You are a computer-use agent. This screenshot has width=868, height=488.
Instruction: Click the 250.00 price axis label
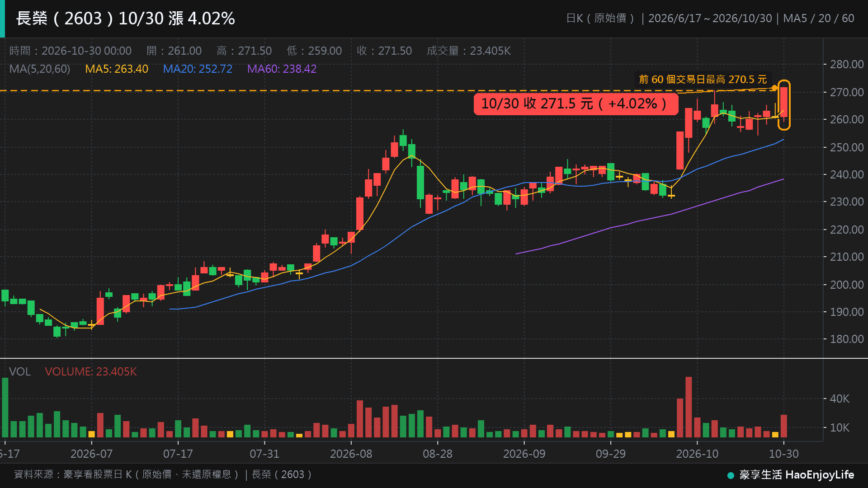pos(847,148)
